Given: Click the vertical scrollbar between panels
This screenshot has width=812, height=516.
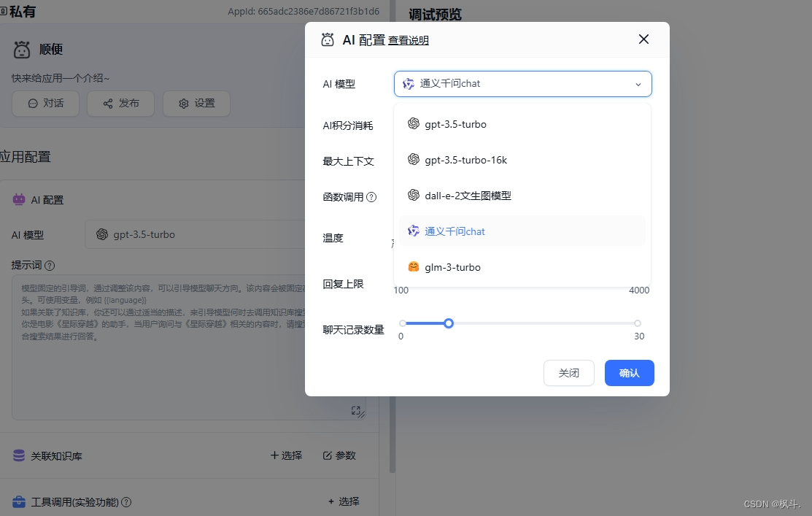Looking at the screenshot, I should [x=392, y=236].
